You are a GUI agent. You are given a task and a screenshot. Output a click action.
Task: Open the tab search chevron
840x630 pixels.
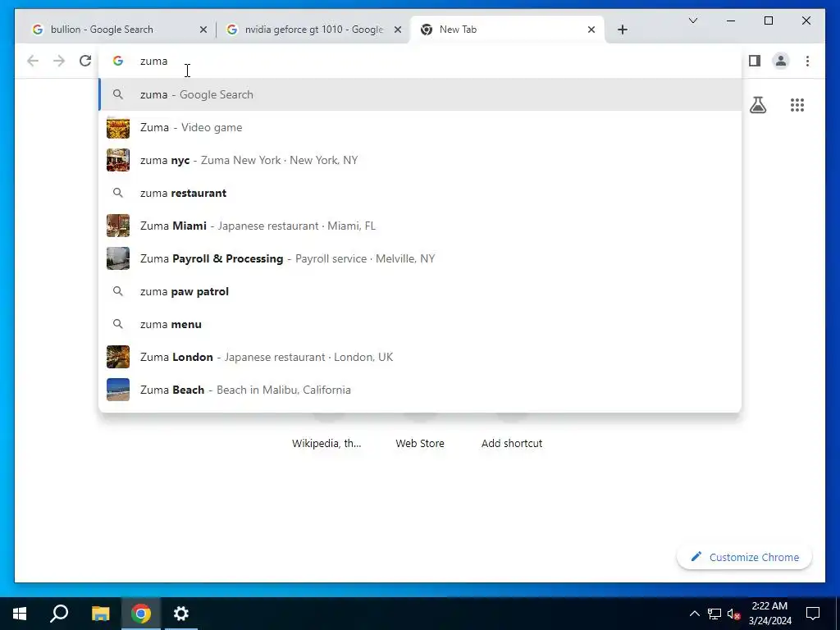point(693,21)
